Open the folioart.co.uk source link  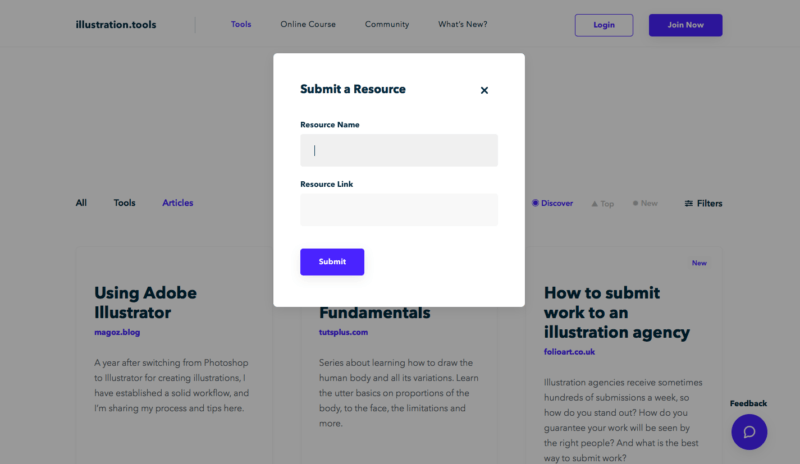[570, 351]
